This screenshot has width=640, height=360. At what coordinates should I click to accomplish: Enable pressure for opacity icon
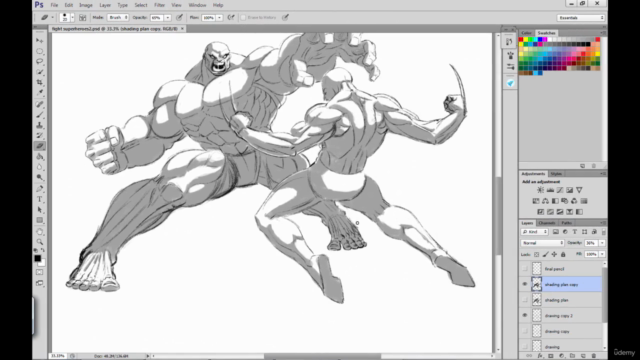click(x=179, y=18)
